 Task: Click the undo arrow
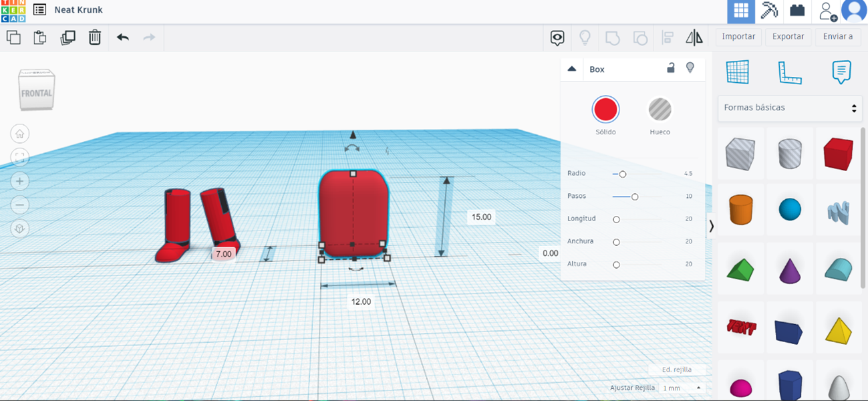[x=122, y=38]
